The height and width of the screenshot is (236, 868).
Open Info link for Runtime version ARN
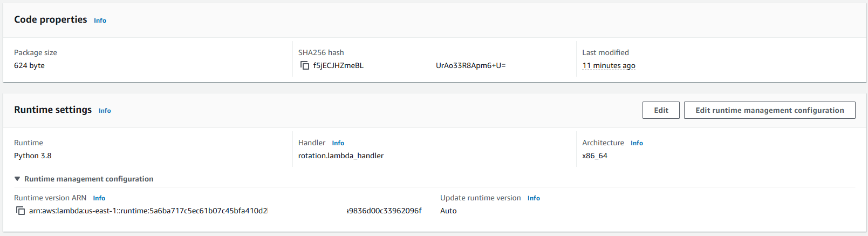click(x=99, y=198)
